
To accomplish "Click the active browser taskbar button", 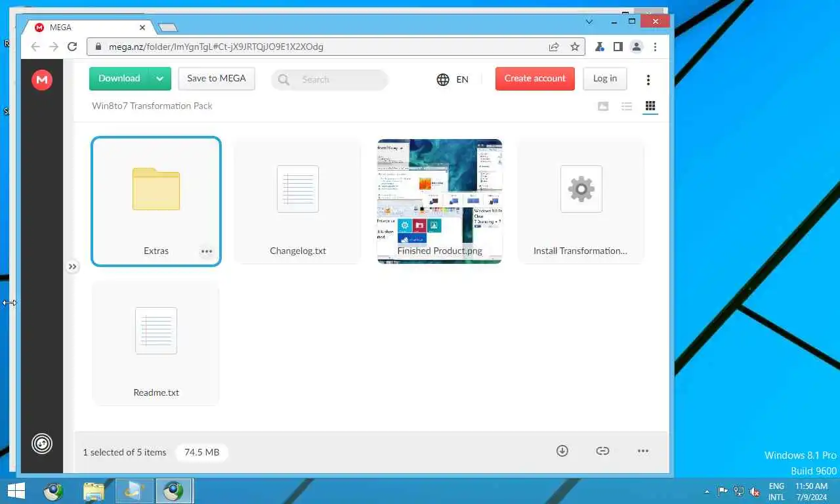I will click(174, 491).
